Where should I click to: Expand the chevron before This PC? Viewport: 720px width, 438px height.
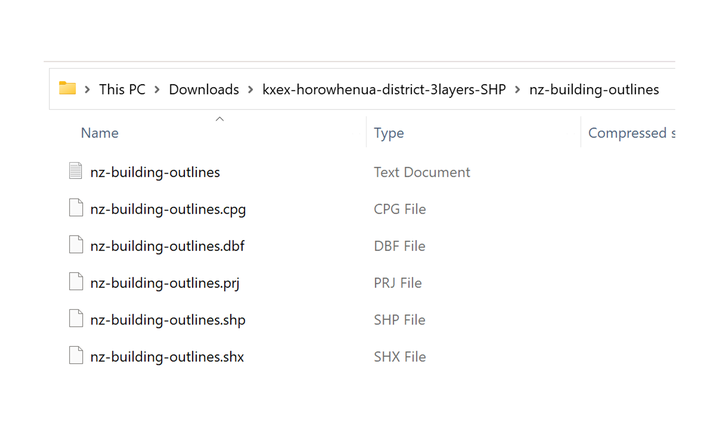click(87, 89)
